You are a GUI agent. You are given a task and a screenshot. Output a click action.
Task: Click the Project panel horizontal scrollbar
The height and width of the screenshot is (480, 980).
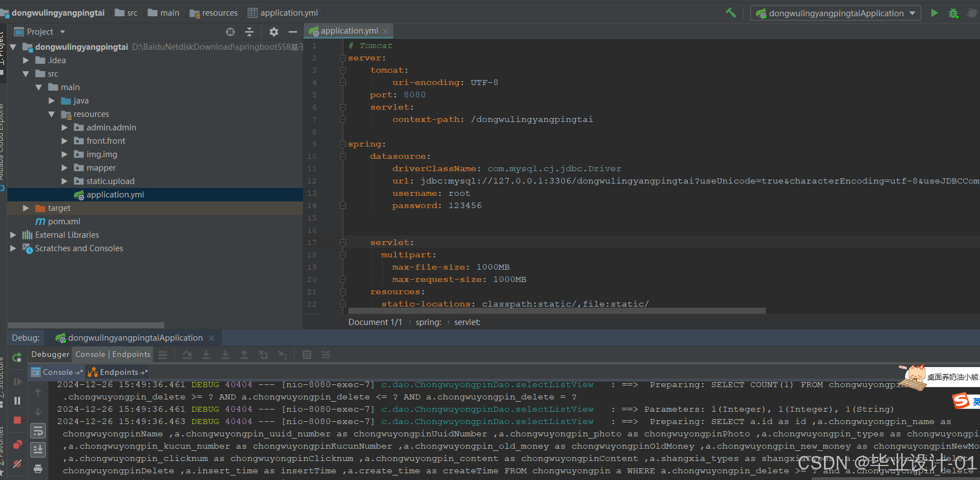[86, 325]
